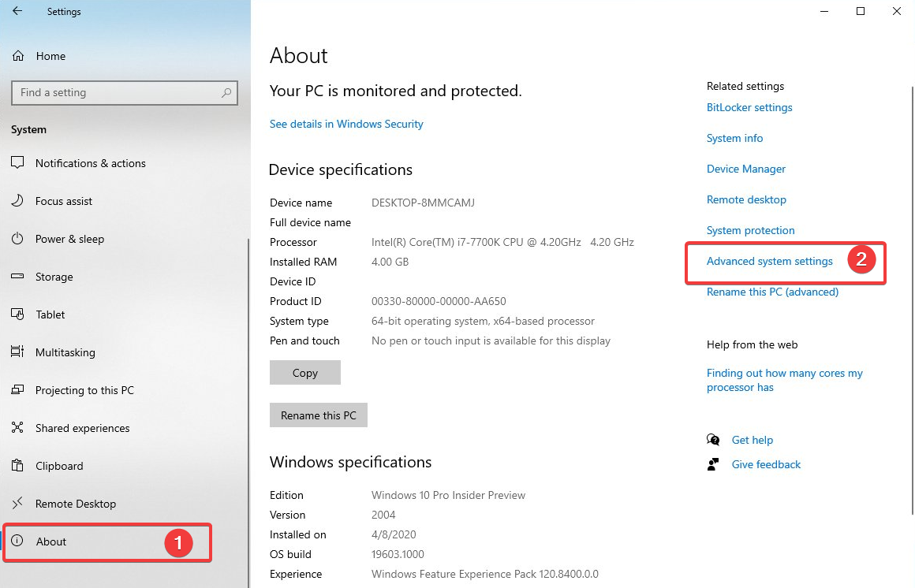Click the Power & sleep icon
The height and width of the screenshot is (588, 915).
[17, 239]
